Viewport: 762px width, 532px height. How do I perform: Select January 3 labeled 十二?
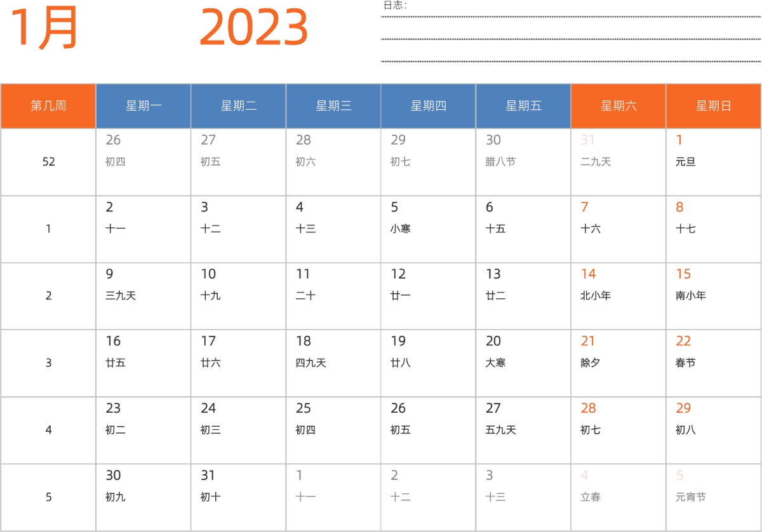[x=239, y=229]
